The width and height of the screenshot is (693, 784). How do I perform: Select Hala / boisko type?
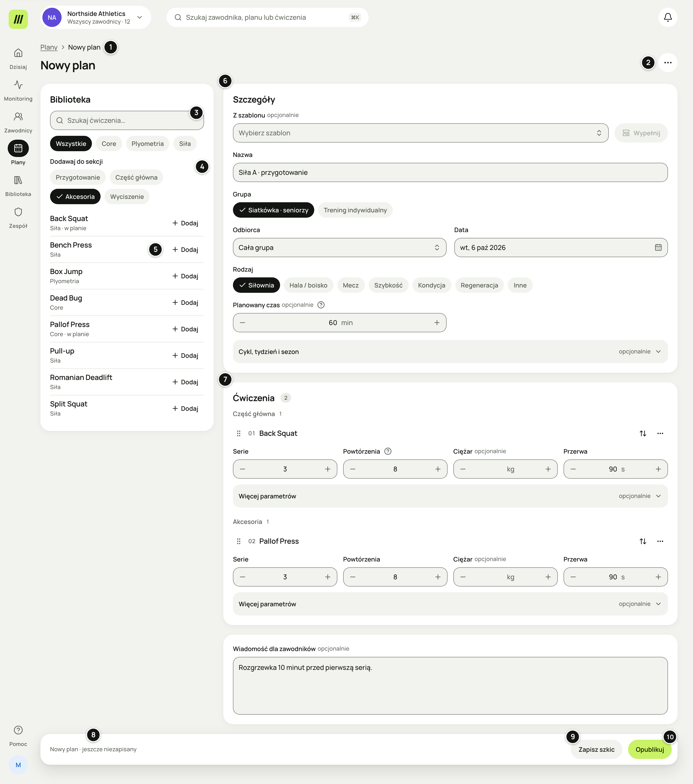(308, 285)
